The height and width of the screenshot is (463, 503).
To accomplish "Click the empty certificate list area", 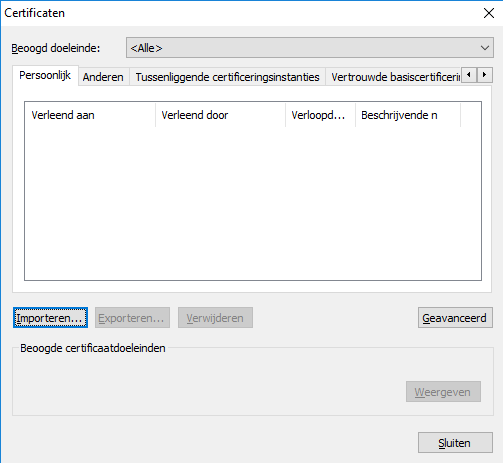I will 253,203.
